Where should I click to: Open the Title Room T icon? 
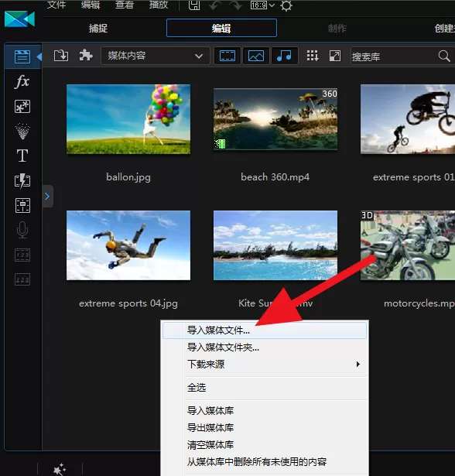coord(22,156)
